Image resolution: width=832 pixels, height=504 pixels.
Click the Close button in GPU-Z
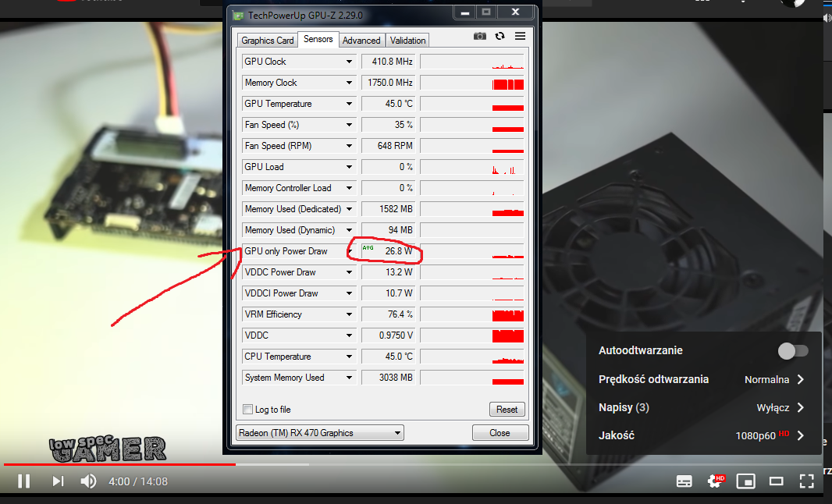(x=500, y=433)
